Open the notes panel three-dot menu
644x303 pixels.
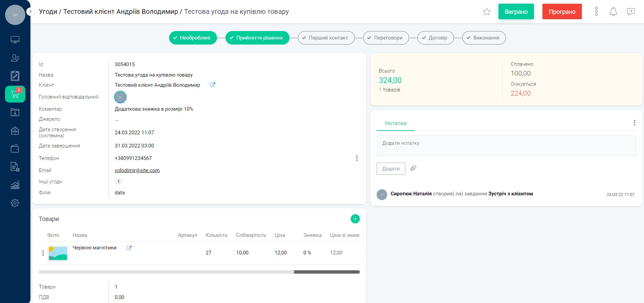point(634,123)
